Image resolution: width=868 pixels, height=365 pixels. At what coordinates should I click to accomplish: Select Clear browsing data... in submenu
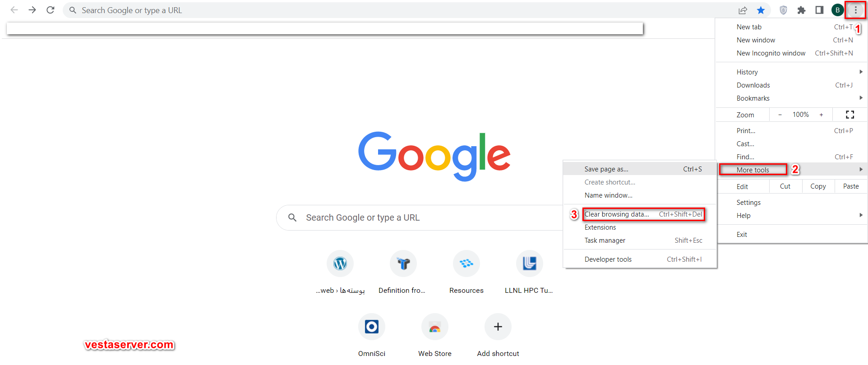(x=640, y=214)
